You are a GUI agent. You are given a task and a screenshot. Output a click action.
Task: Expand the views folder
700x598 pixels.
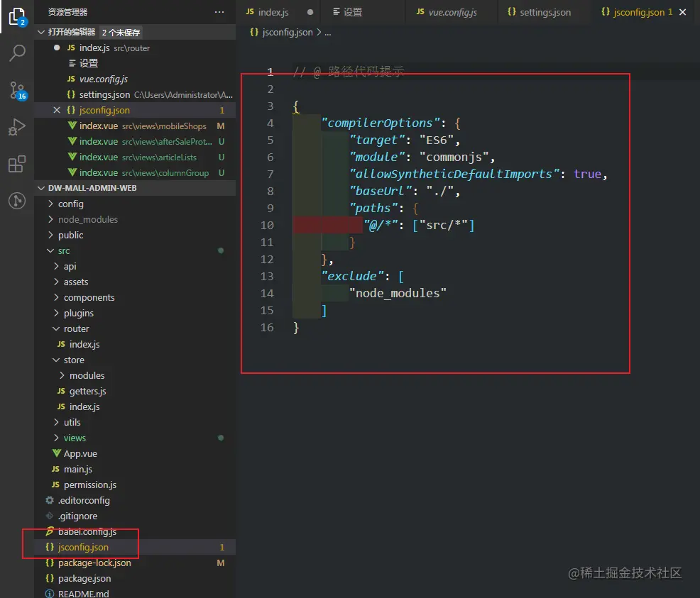coord(74,438)
